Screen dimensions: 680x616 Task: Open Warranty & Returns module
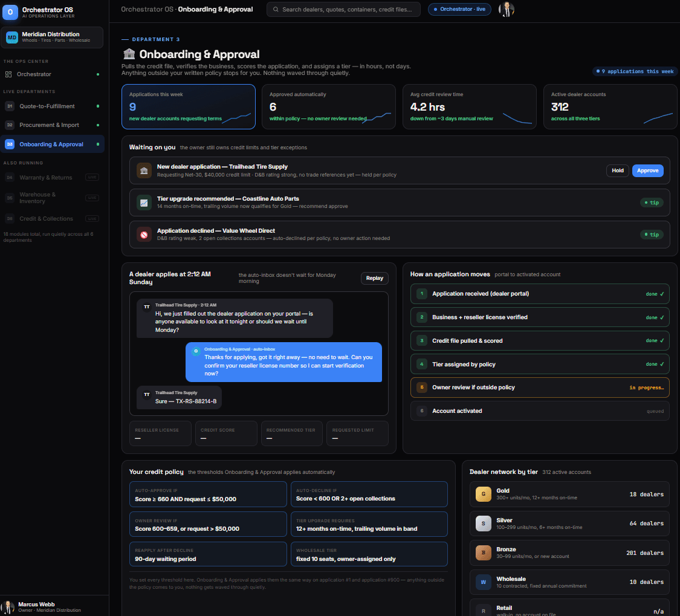(x=52, y=178)
